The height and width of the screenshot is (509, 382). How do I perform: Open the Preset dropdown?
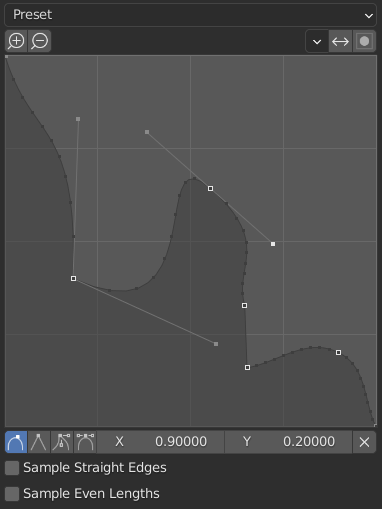(190, 15)
